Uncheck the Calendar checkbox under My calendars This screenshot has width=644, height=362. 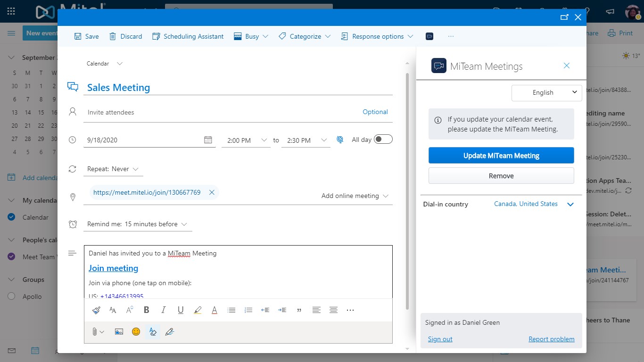[x=12, y=217]
